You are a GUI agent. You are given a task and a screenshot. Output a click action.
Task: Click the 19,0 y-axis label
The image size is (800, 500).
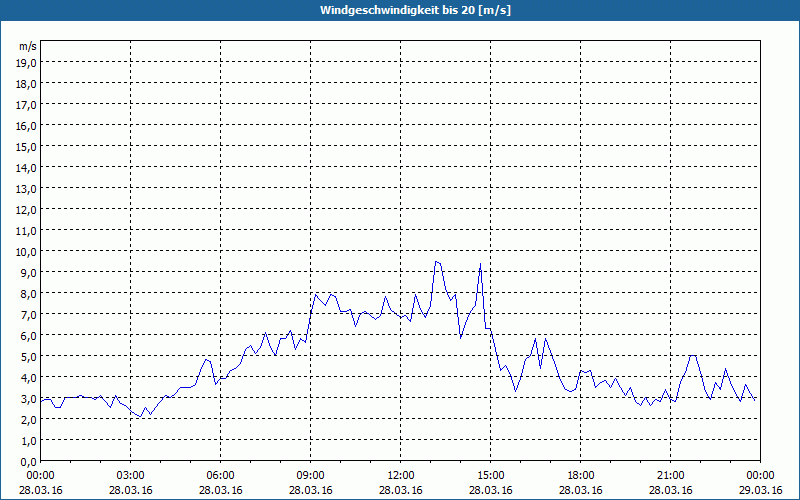pyautogui.click(x=27, y=63)
